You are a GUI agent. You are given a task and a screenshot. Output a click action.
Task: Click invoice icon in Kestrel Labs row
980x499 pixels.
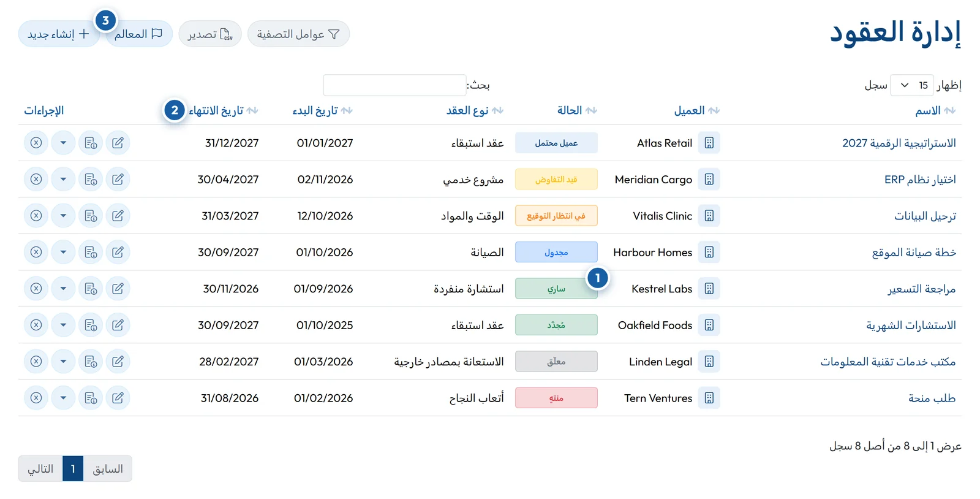91,288
